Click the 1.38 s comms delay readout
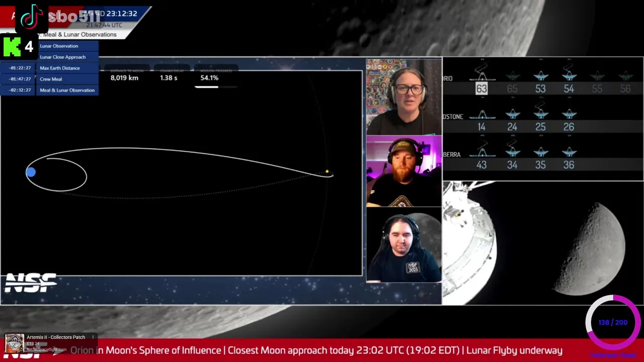The height and width of the screenshot is (362, 644). [x=169, y=78]
